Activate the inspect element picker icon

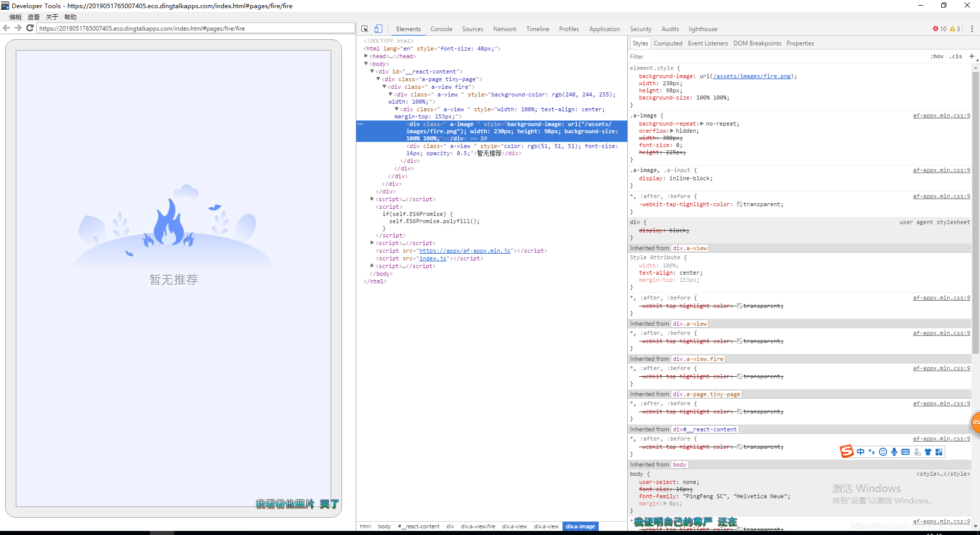click(x=364, y=29)
